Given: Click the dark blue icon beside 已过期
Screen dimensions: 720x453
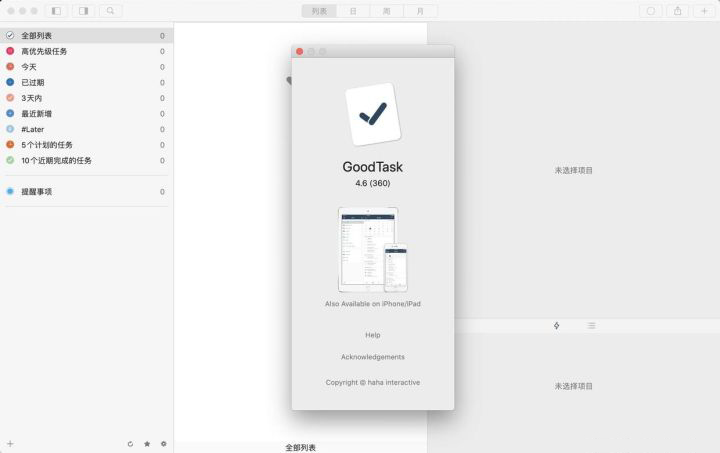Looking at the screenshot, I should click(10, 82).
